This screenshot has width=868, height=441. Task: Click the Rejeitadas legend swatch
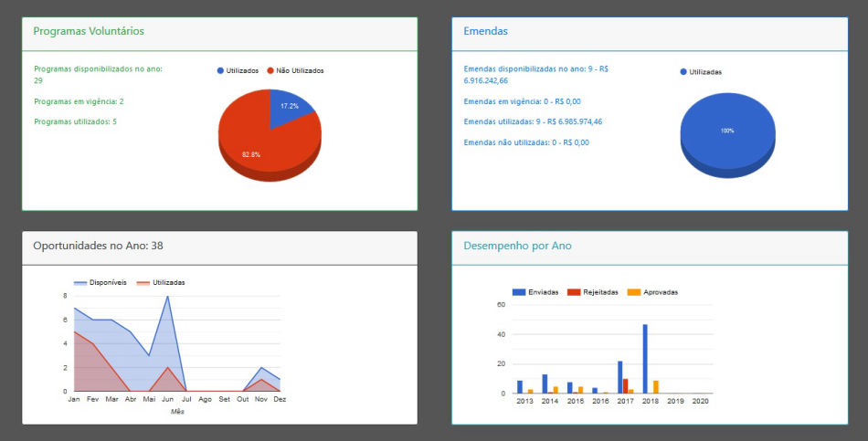[x=574, y=292]
